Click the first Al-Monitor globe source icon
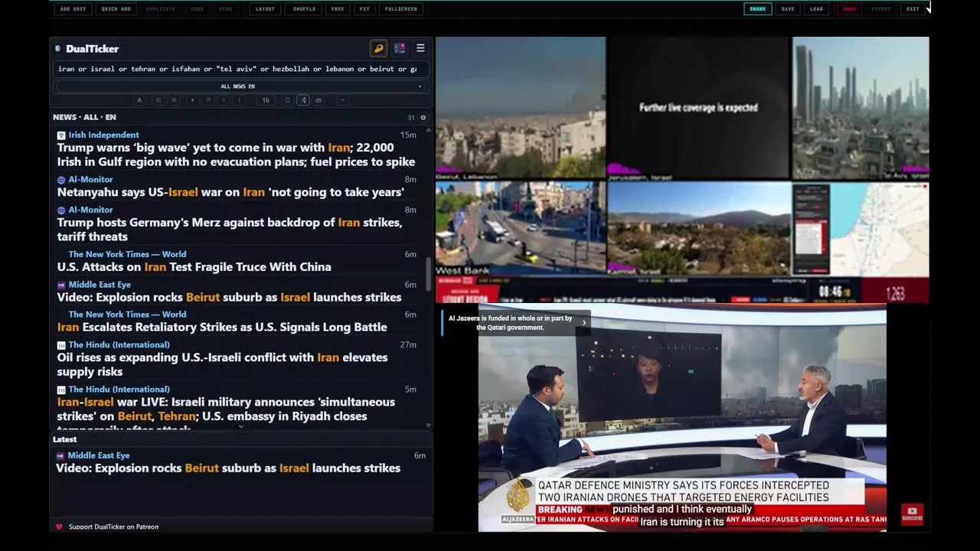 (61, 180)
